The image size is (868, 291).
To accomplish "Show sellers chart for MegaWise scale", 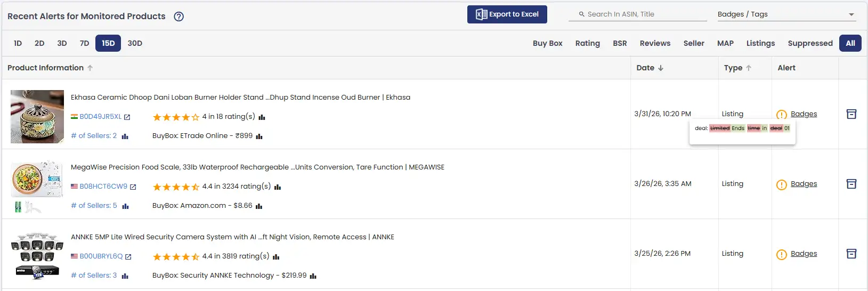I will click(125, 206).
